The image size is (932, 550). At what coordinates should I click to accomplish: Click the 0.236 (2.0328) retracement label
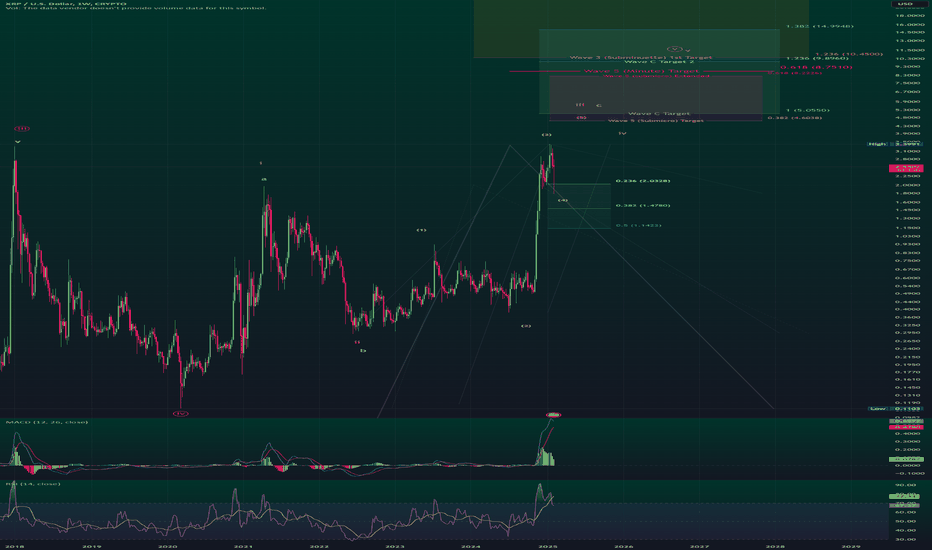click(643, 181)
